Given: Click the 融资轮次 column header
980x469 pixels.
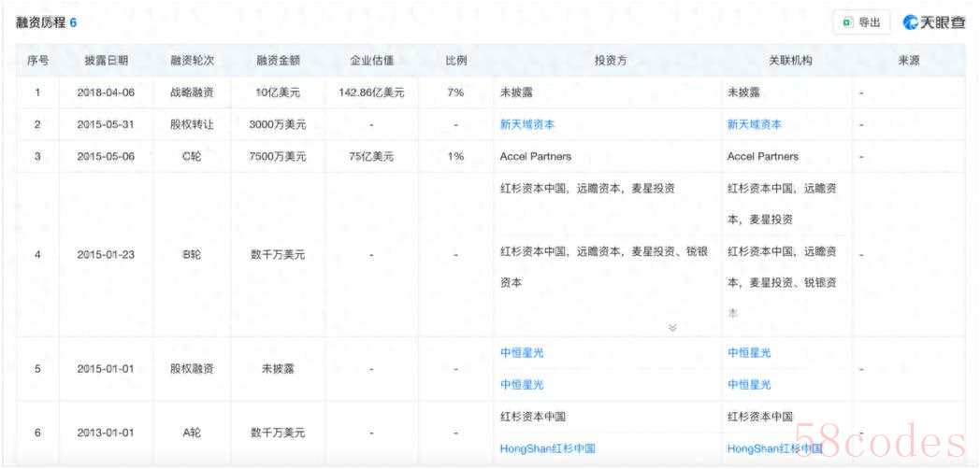Looking at the screenshot, I should (x=193, y=60).
